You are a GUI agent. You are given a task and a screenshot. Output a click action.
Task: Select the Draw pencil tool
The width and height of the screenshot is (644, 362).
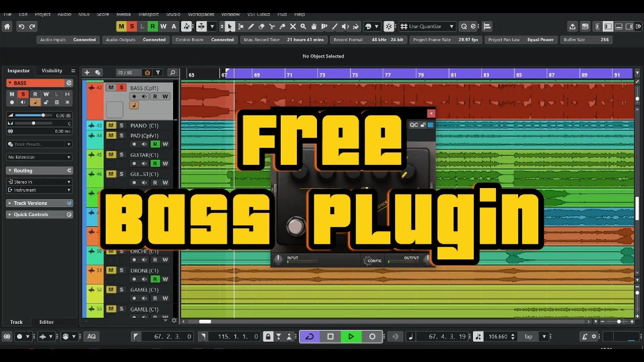click(x=251, y=27)
